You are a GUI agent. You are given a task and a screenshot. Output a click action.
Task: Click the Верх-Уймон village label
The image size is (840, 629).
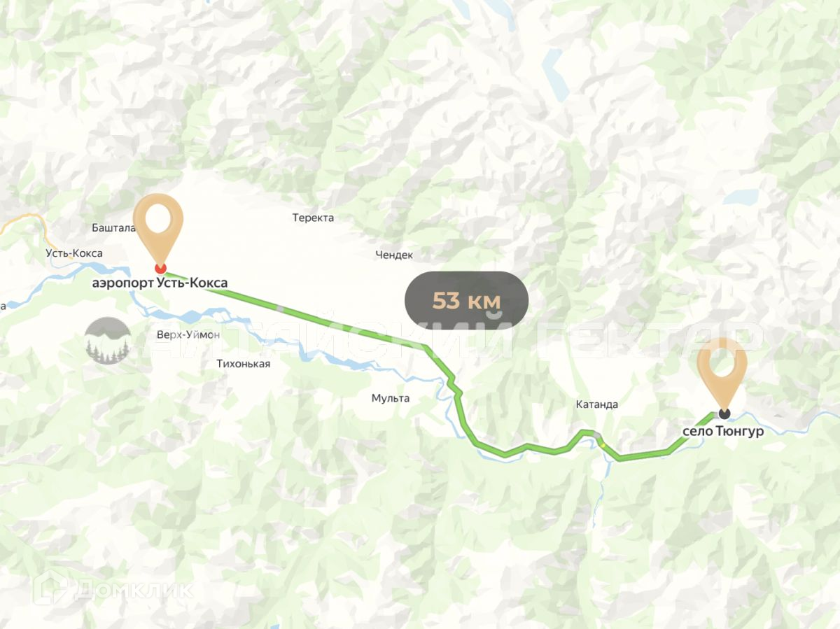tap(188, 335)
